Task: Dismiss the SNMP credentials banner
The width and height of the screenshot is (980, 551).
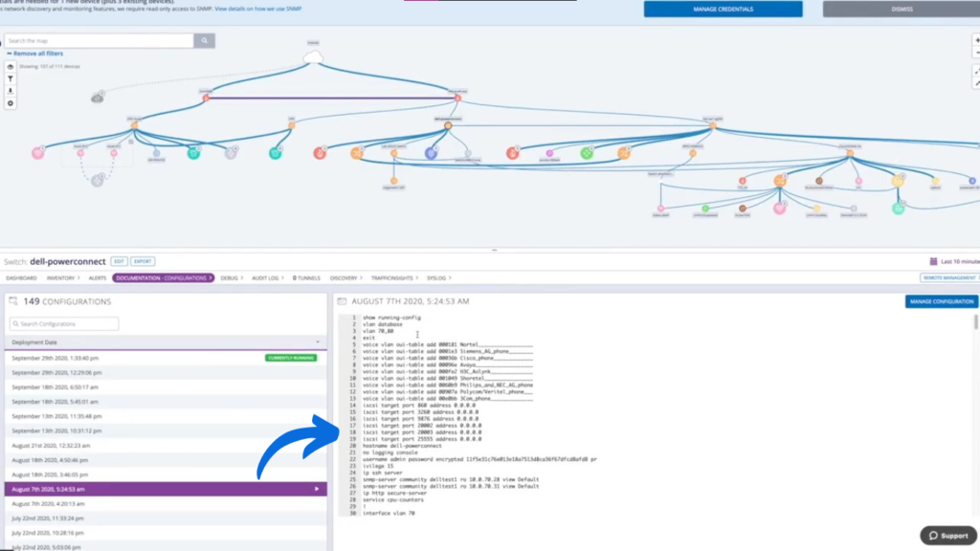Action: pyautogui.click(x=902, y=9)
